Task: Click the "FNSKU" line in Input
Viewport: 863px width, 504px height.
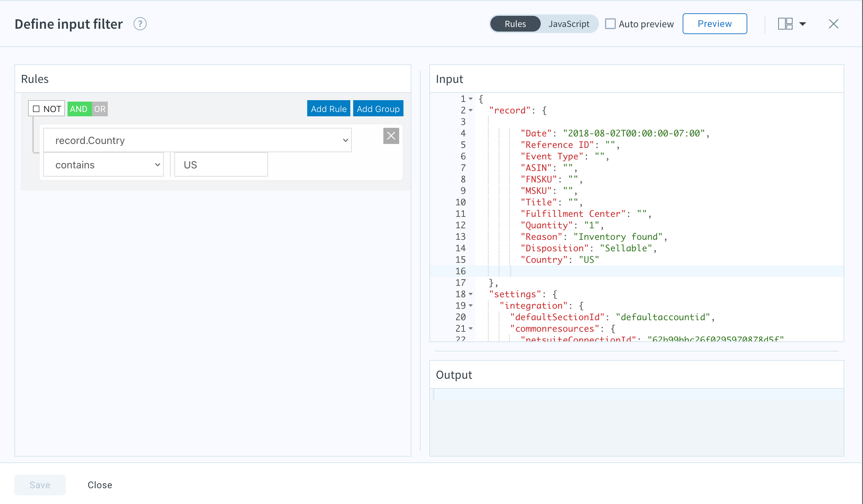Action: 551,179
